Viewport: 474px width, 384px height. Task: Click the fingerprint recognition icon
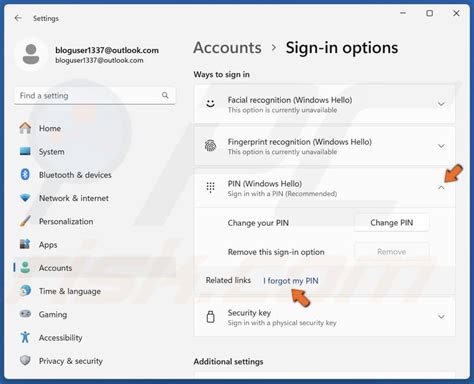(210, 146)
